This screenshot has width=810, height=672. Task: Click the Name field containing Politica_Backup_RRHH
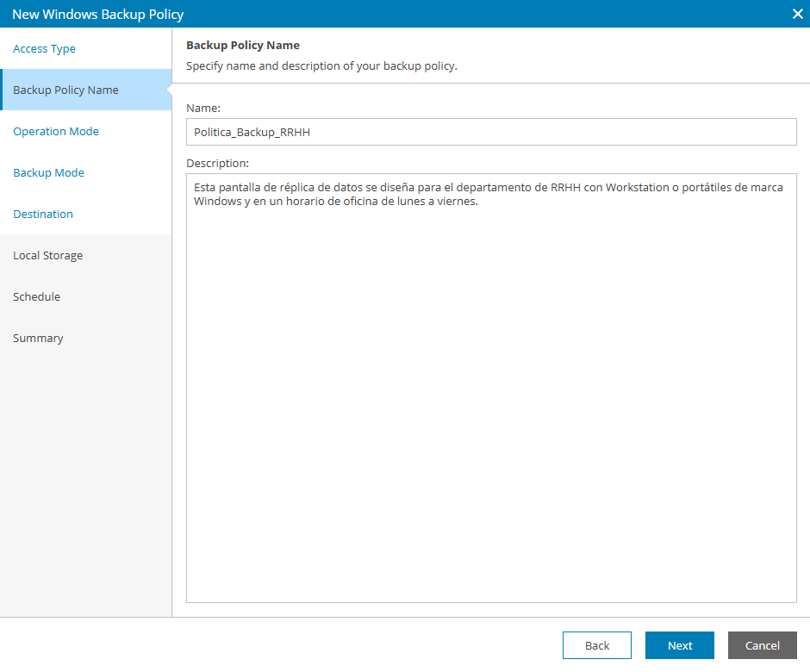[491, 133]
